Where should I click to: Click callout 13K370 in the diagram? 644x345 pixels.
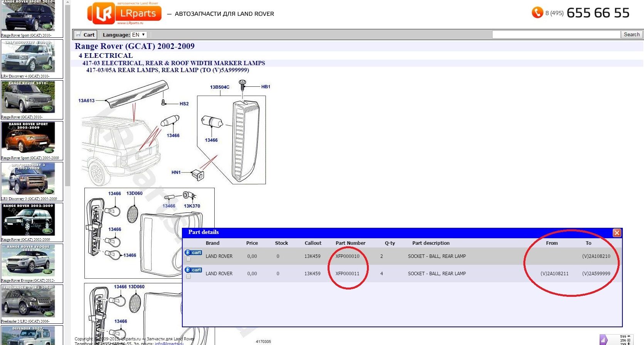click(192, 206)
